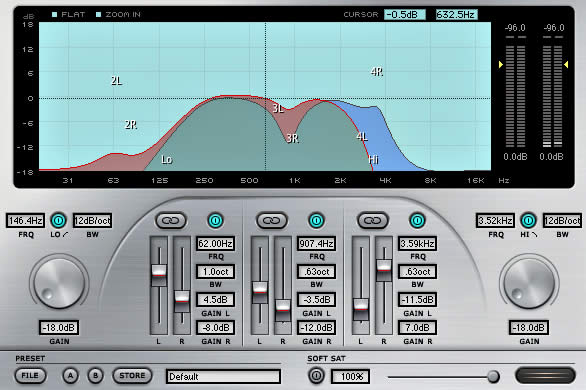Toggle the HI filter power button

click(528, 220)
